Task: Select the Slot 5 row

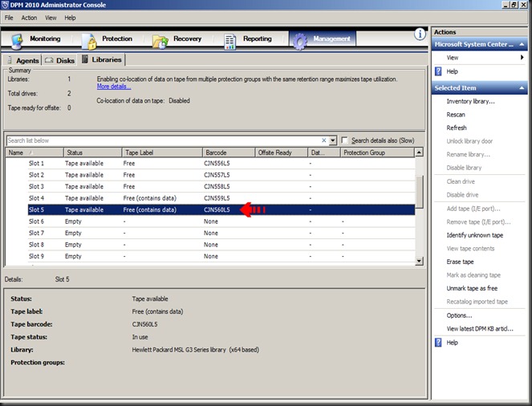Action: click(221, 209)
